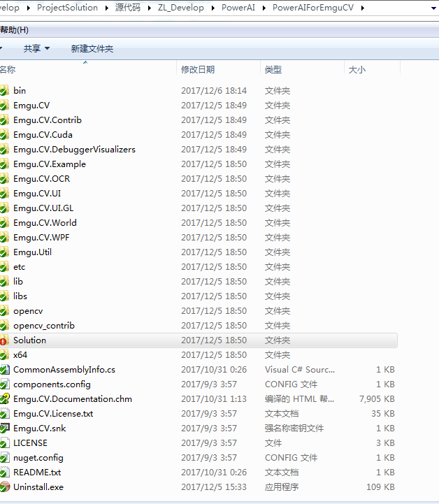Image resolution: width=439 pixels, height=504 pixels.
Task: Click the 35 KB size value
Action: [383, 414]
